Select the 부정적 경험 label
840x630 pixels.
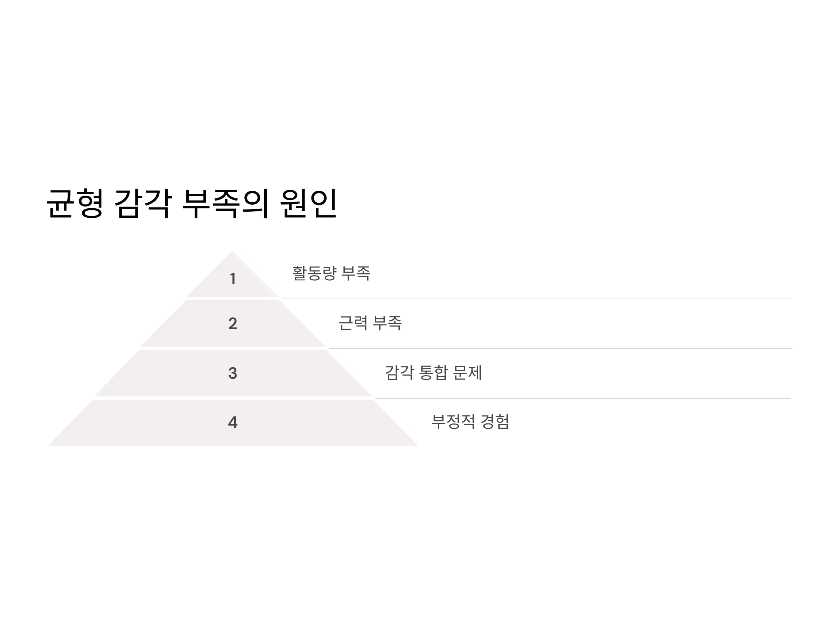470,421
